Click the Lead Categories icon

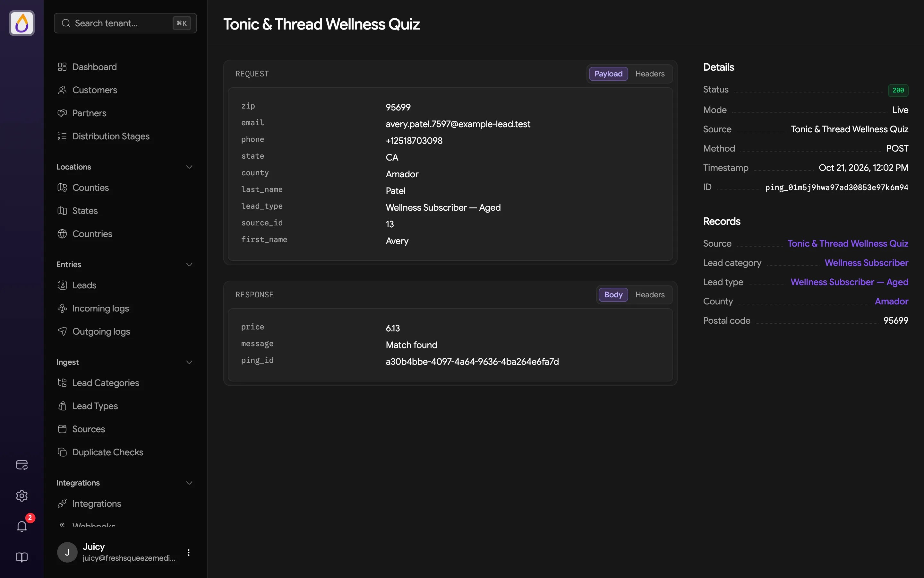pos(62,383)
